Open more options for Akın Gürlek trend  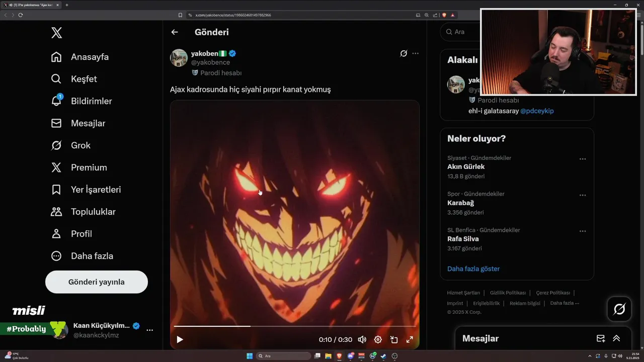pyautogui.click(x=583, y=159)
